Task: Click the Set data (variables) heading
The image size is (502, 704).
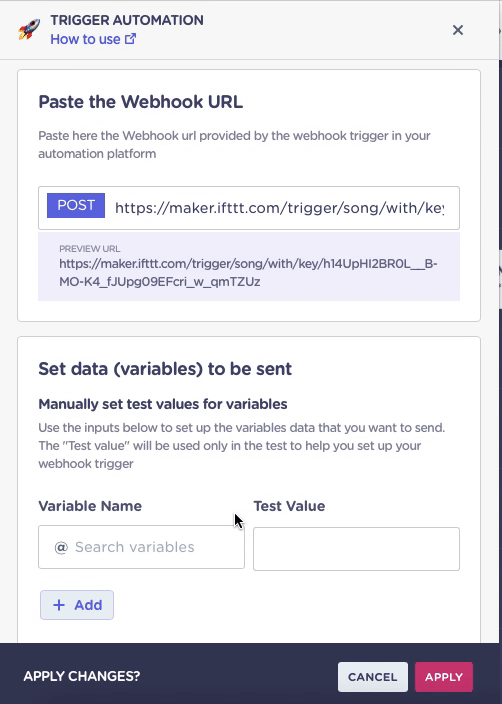Action: pyautogui.click(x=165, y=369)
